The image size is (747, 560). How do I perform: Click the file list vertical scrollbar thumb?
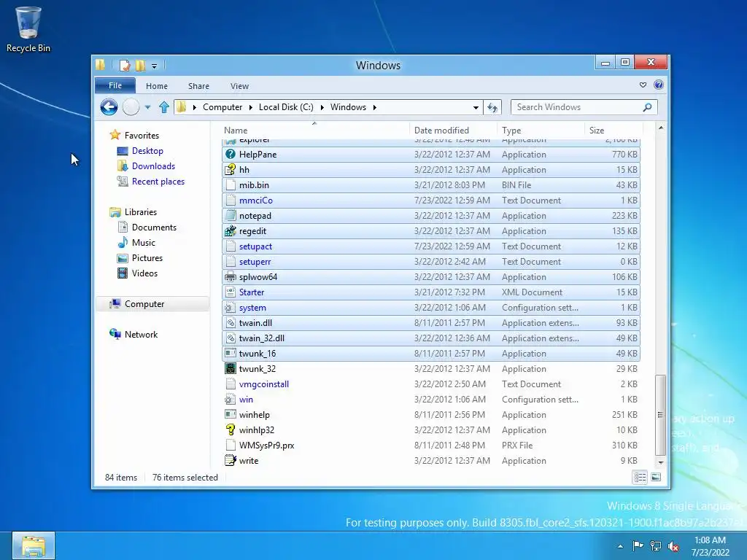660,415
